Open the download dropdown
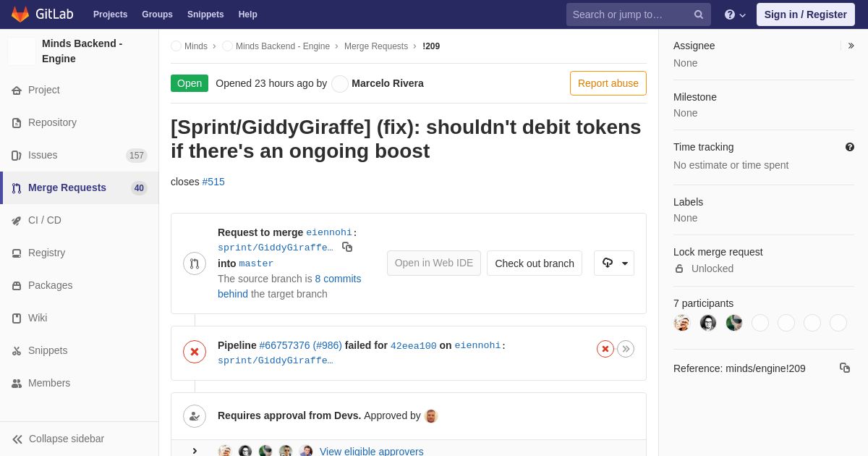Image resolution: width=868 pixels, height=456 pixels. click(x=614, y=263)
